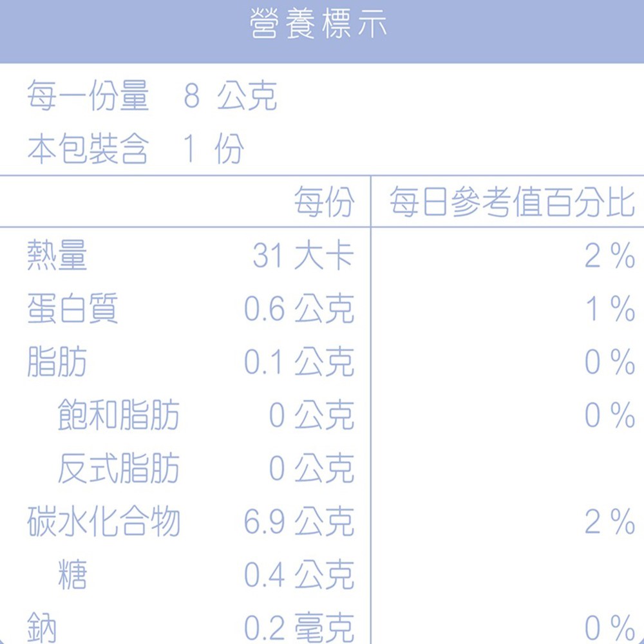644x644 pixels.
Task: Click the 本包裝含 label
Action: 88,150
